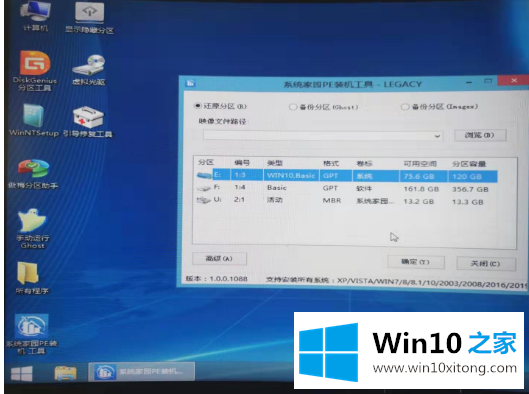This screenshot has height=394, width=529.
Task: Select the U: partition row with MBR format
Action: [347, 201]
